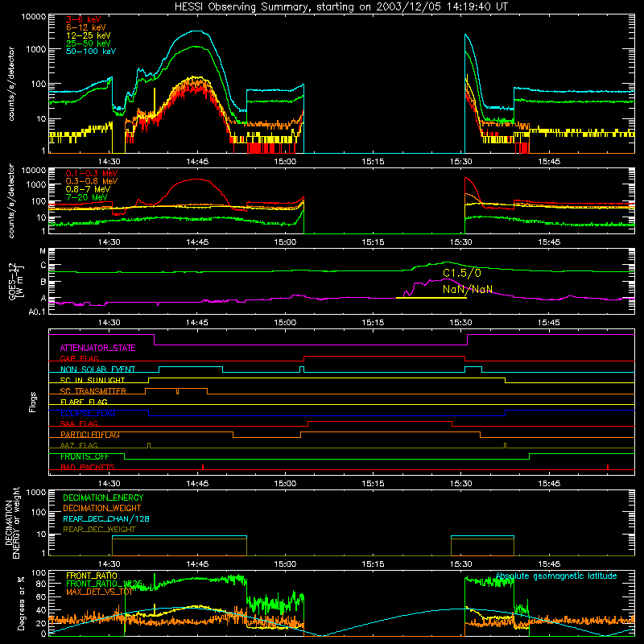Click the Degrees or % axis label

pyautogui.click(x=21, y=603)
